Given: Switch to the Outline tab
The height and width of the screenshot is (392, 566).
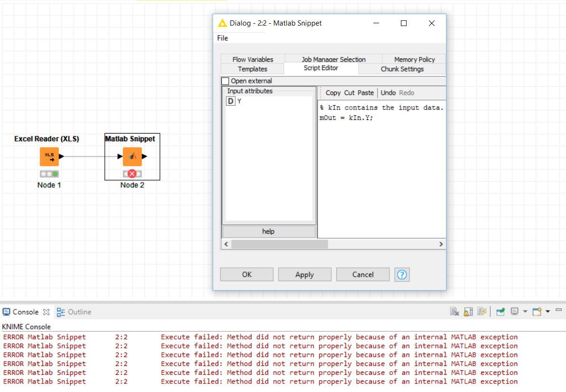Looking at the screenshot, I should [74, 312].
